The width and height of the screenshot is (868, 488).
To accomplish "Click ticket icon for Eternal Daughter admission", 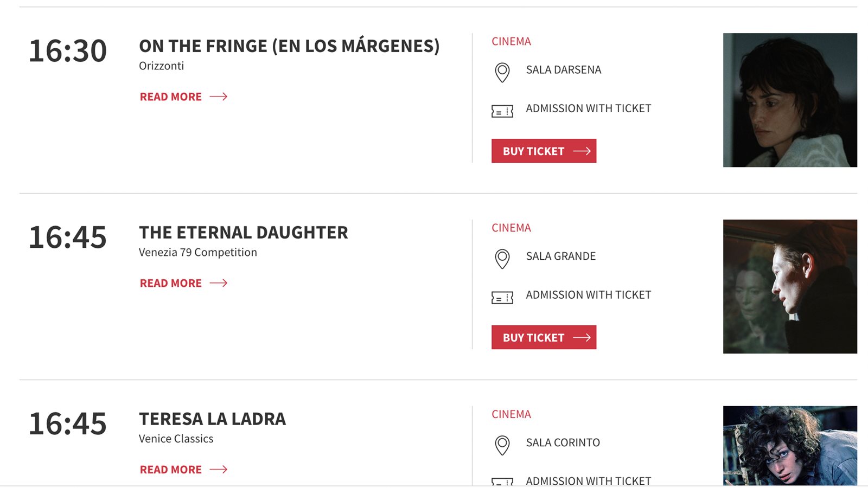I will [502, 298].
